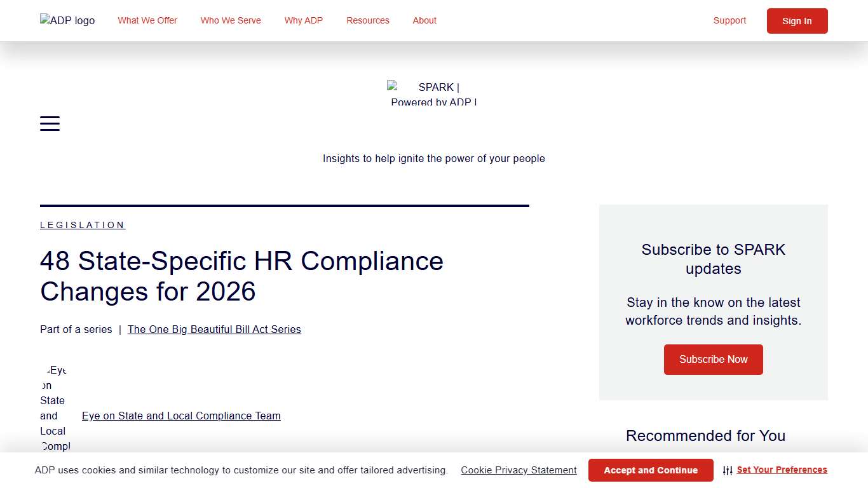The image size is (868, 488).
Task: Click the Sign In button
Action: click(x=797, y=21)
